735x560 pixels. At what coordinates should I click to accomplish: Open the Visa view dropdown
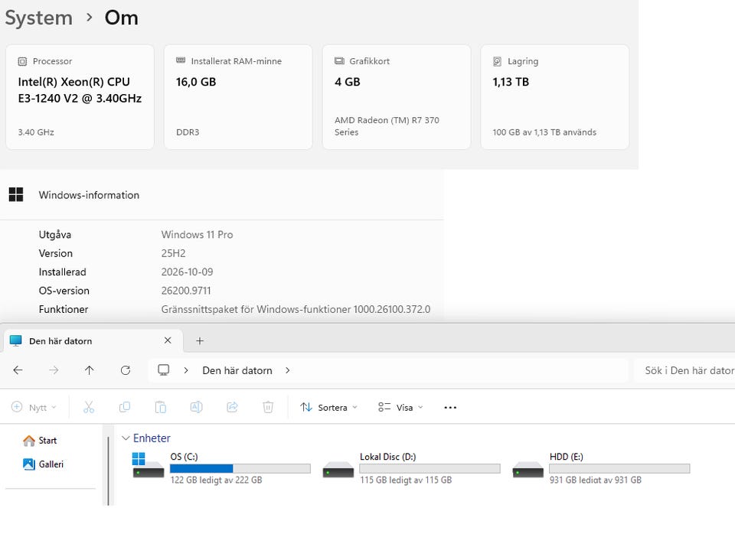(x=400, y=407)
